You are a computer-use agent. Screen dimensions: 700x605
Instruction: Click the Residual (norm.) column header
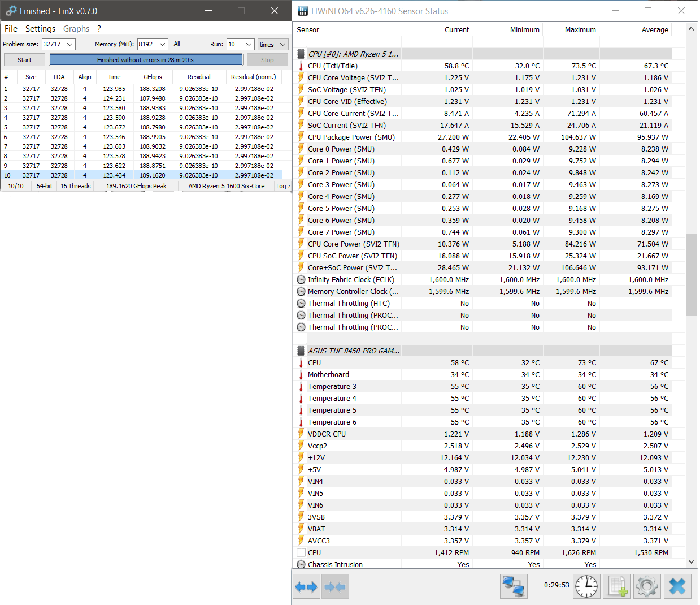coord(254,77)
